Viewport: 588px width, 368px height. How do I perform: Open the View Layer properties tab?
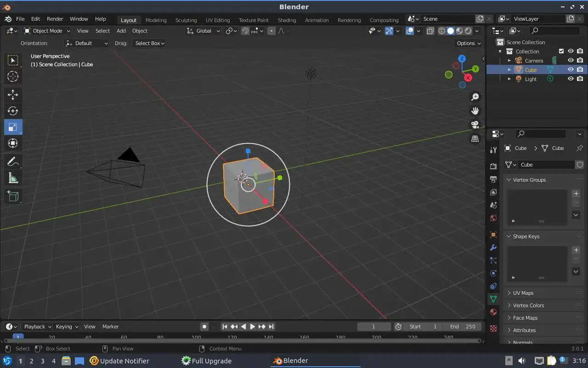493,192
